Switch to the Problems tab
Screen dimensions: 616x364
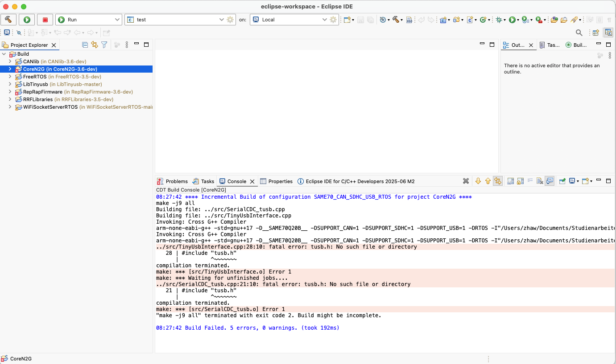[x=172, y=181]
